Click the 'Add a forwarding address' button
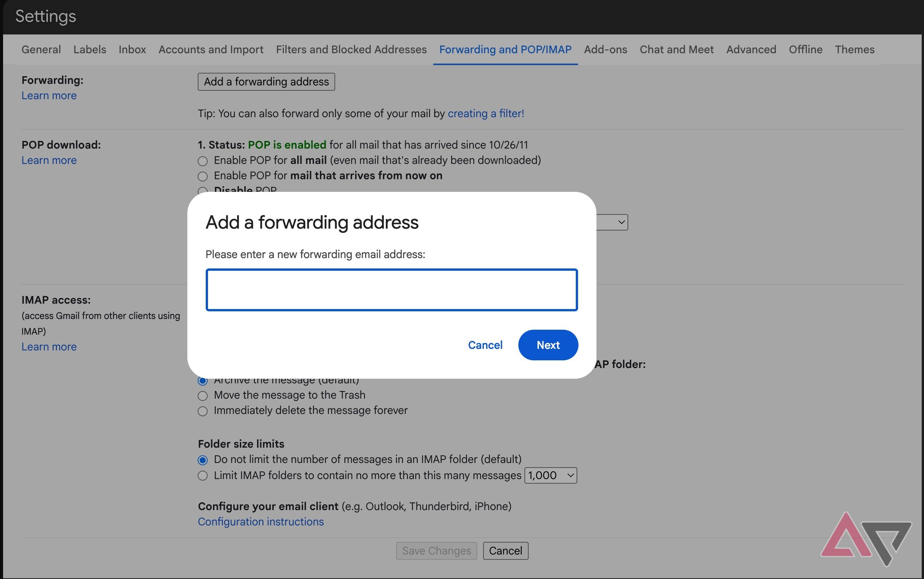 [x=266, y=82]
